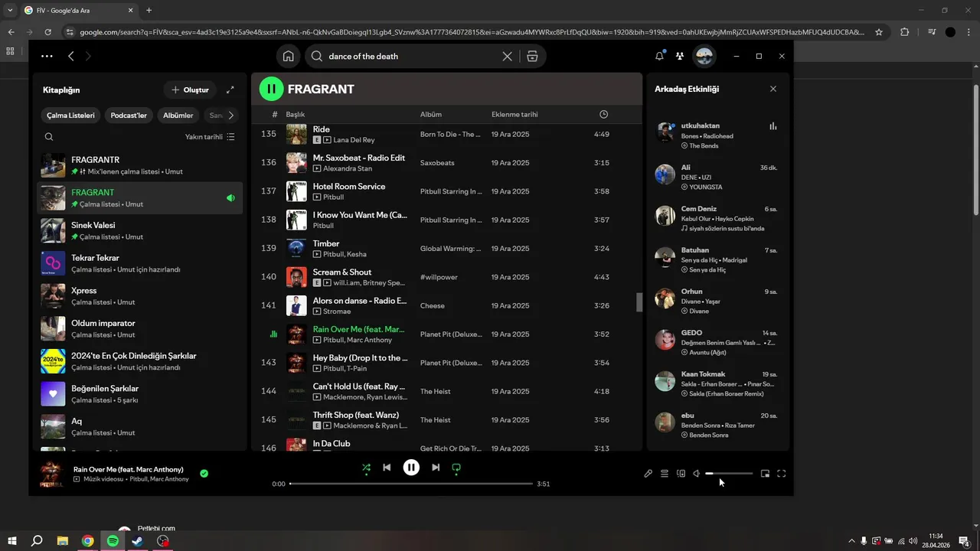Open notifications bell in Spotify
Screen dimensions: 980x551
tap(659, 56)
